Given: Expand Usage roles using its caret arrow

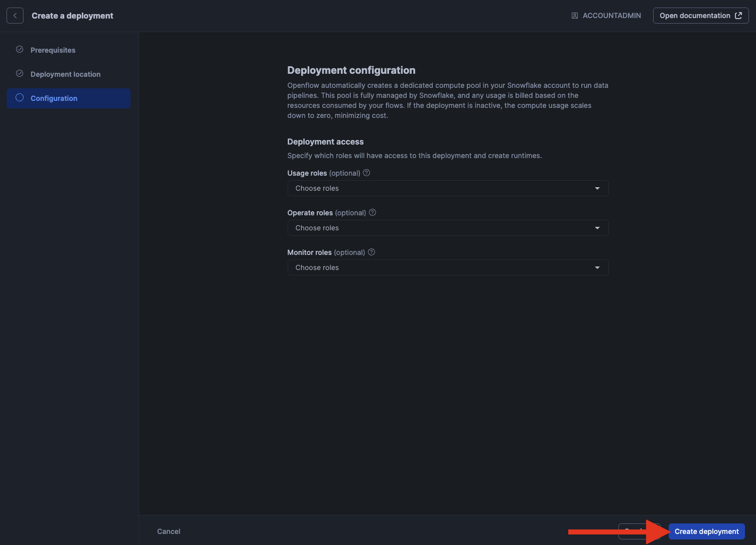Looking at the screenshot, I should pos(597,188).
